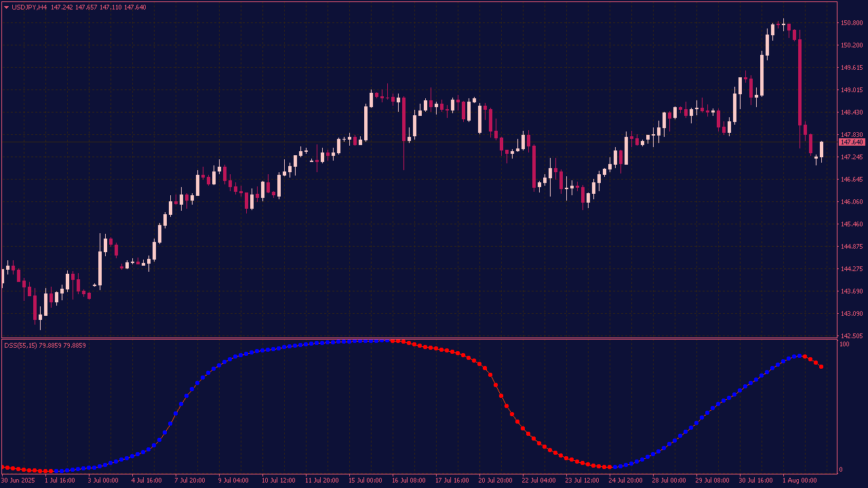This screenshot has width=868, height=488.
Task: Click the 0 level on DSS scale
Action: tap(841, 470)
